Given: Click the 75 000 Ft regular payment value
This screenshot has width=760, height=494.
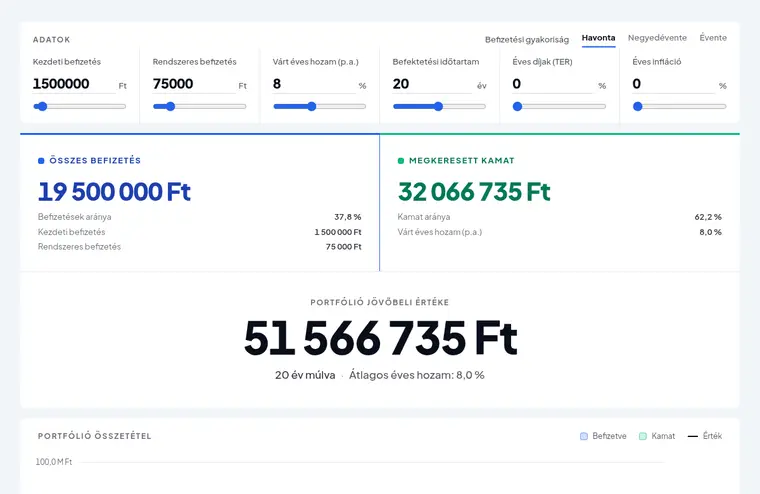Looking at the screenshot, I should (x=344, y=247).
